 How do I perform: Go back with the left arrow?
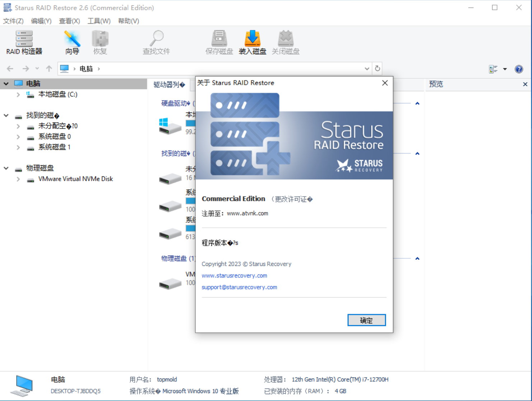click(x=10, y=69)
